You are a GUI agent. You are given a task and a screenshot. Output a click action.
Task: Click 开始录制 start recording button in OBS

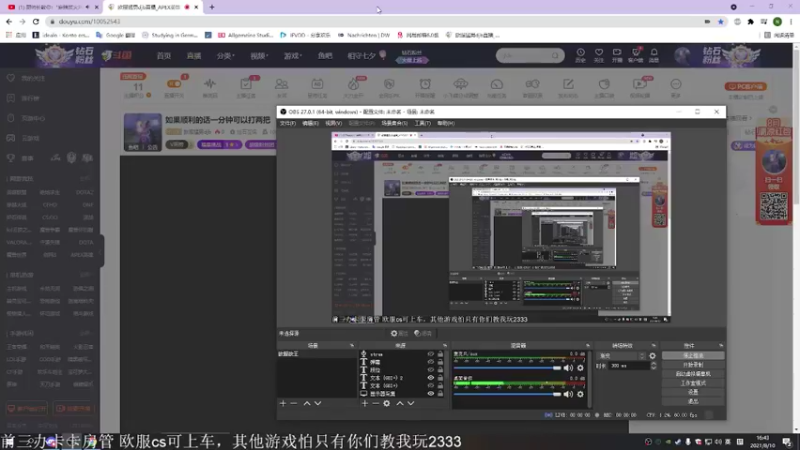coord(693,365)
